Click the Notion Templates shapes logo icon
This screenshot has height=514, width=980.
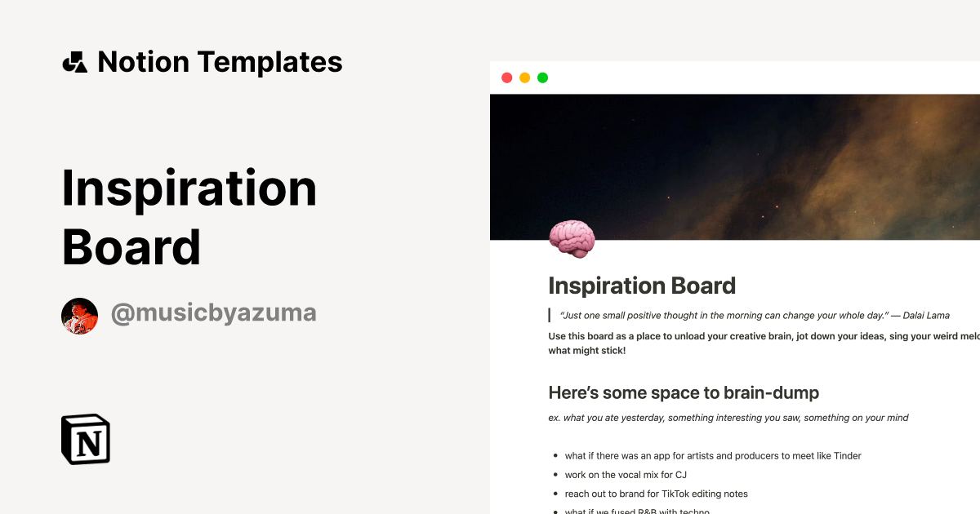tap(75, 62)
